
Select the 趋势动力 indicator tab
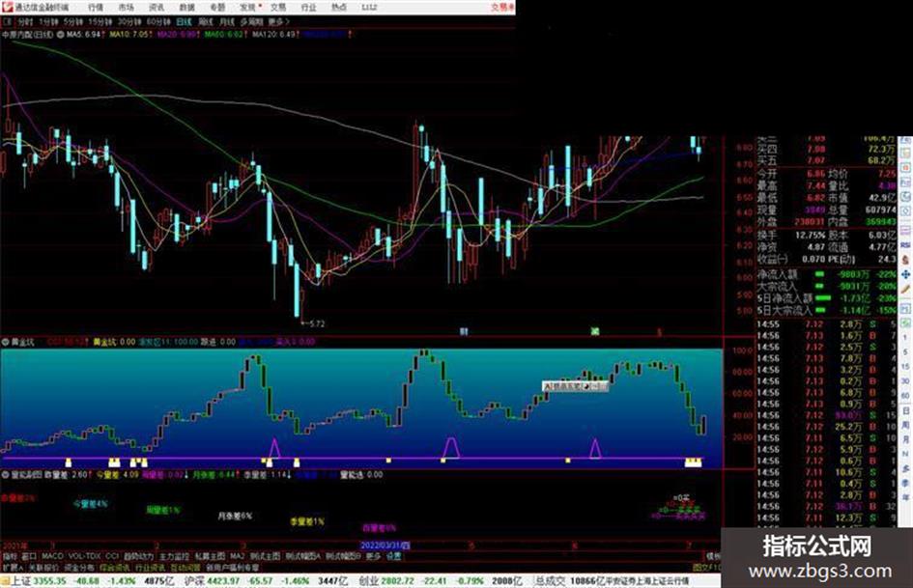tap(138, 556)
